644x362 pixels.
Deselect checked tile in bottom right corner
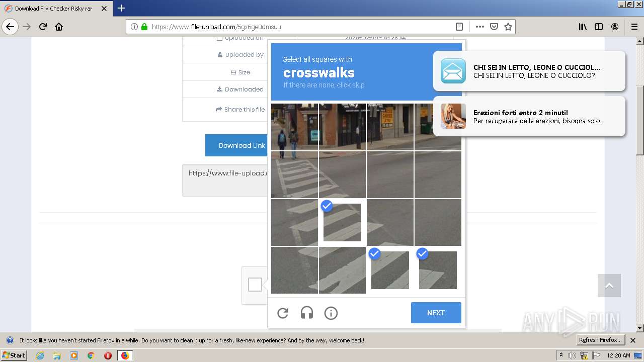coord(438,270)
